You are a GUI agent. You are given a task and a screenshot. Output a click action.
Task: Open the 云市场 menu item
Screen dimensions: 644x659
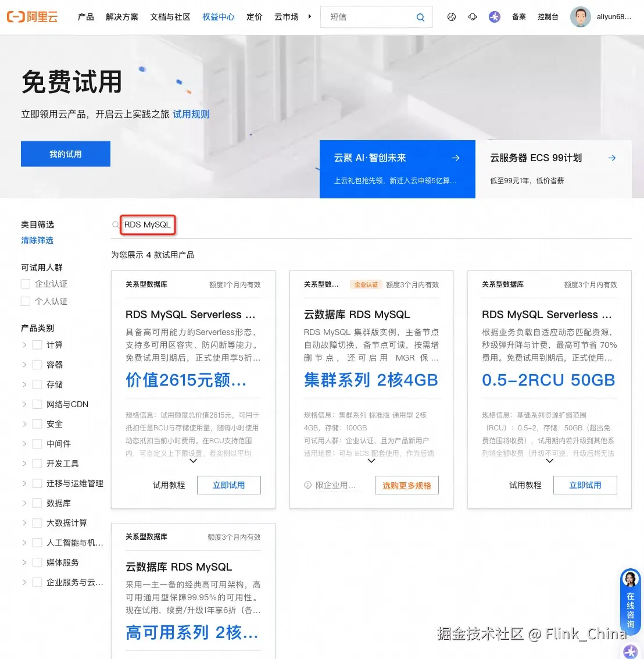[287, 17]
